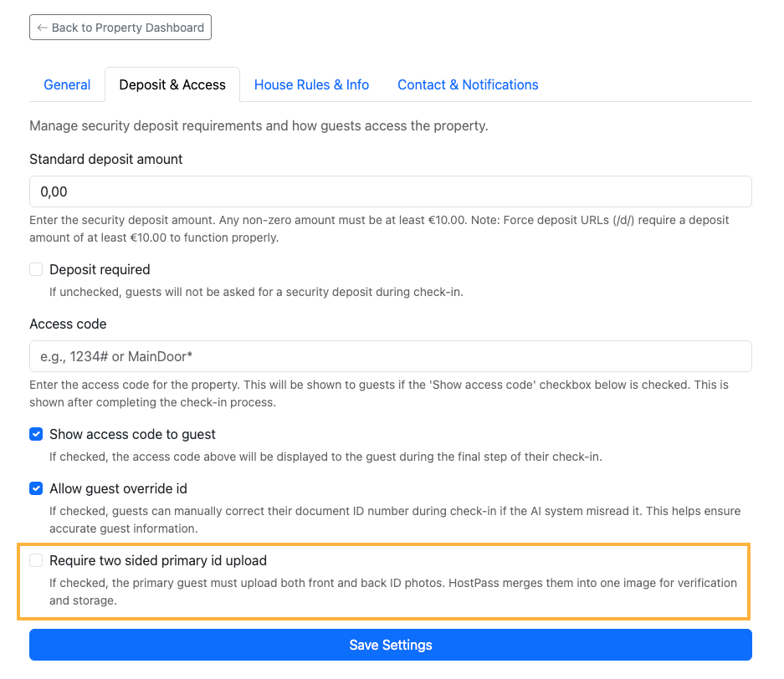
Task: Click the Standard deposit amount label
Action: click(x=106, y=159)
